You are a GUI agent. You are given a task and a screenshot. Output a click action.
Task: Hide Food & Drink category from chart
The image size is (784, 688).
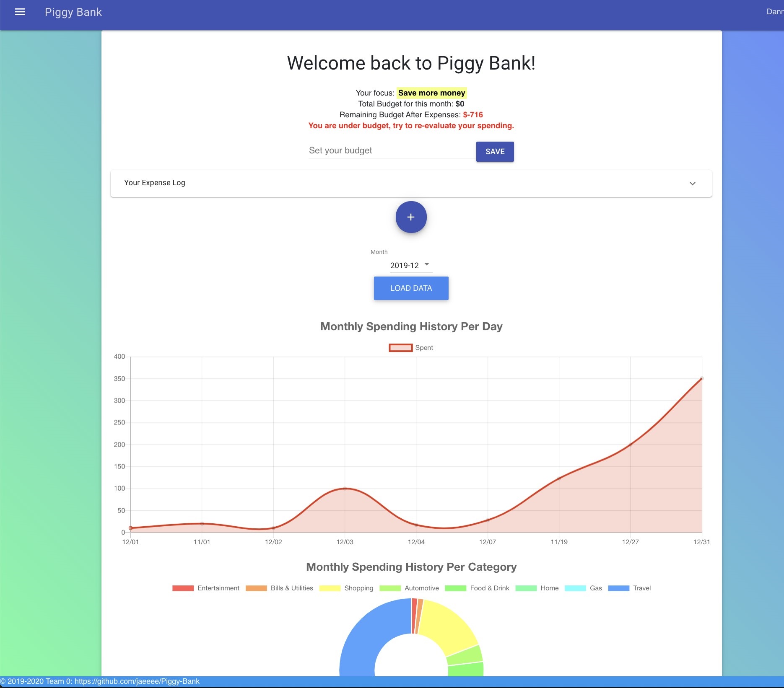477,588
